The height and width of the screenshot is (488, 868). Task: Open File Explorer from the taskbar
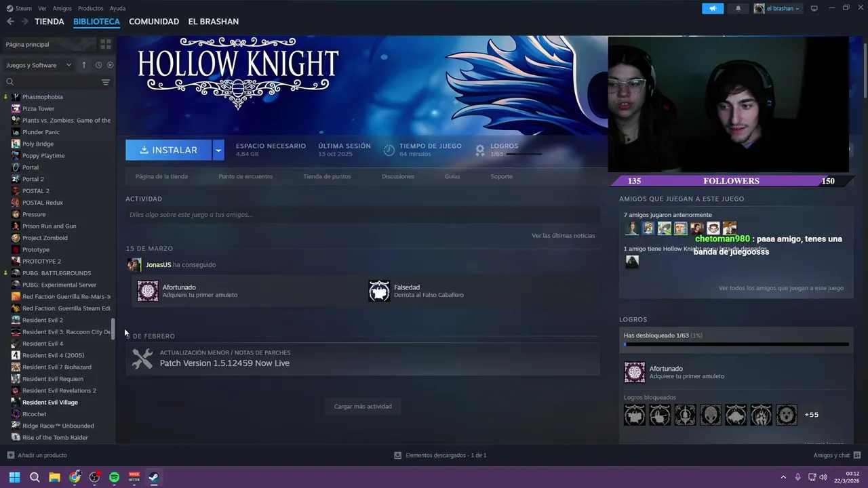(x=54, y=477)
